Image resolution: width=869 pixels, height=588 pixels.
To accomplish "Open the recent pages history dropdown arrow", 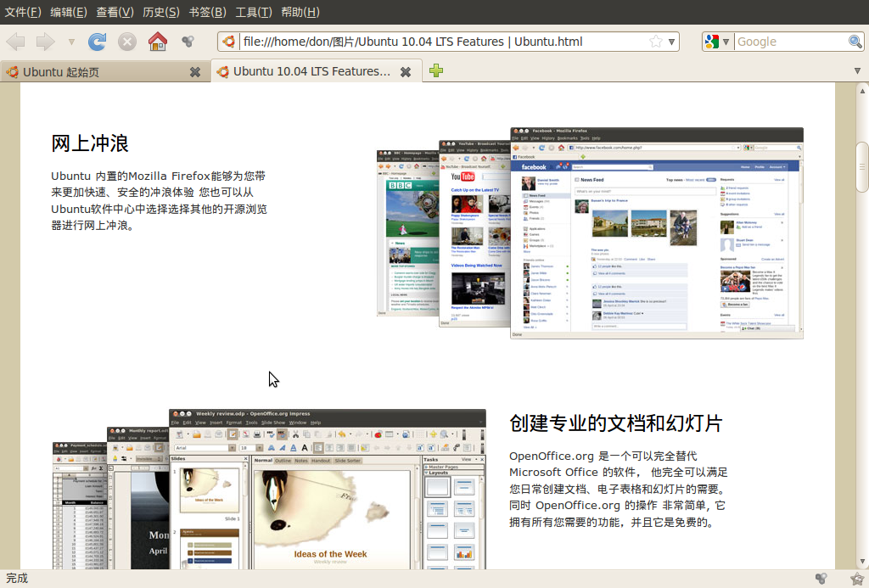I will 71,42.
